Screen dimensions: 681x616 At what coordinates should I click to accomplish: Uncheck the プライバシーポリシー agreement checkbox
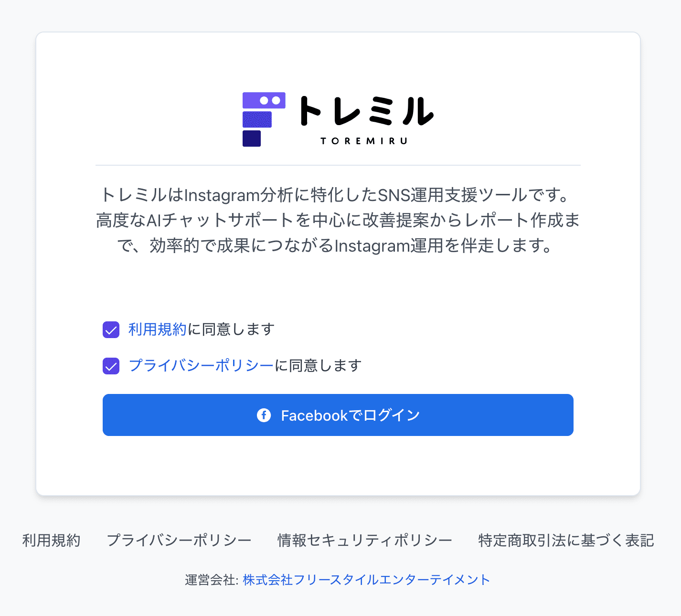(111, 366)
